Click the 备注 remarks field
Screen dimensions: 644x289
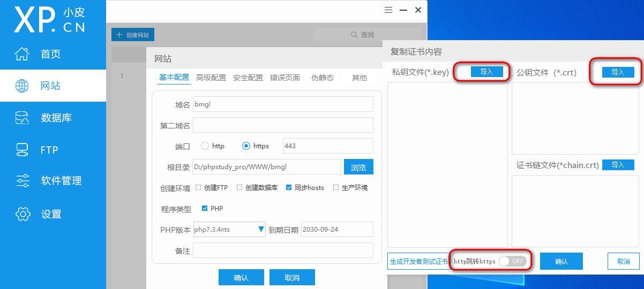click(x=283, y=250)
